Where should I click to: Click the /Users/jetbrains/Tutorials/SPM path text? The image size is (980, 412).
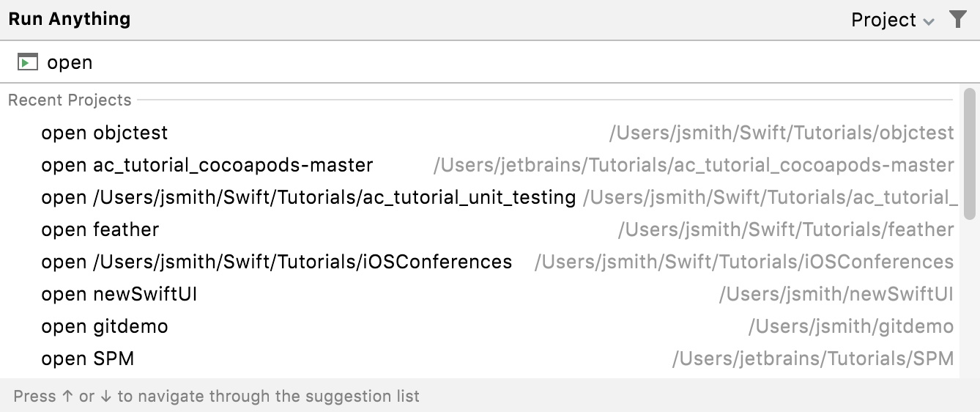point(813,358)
